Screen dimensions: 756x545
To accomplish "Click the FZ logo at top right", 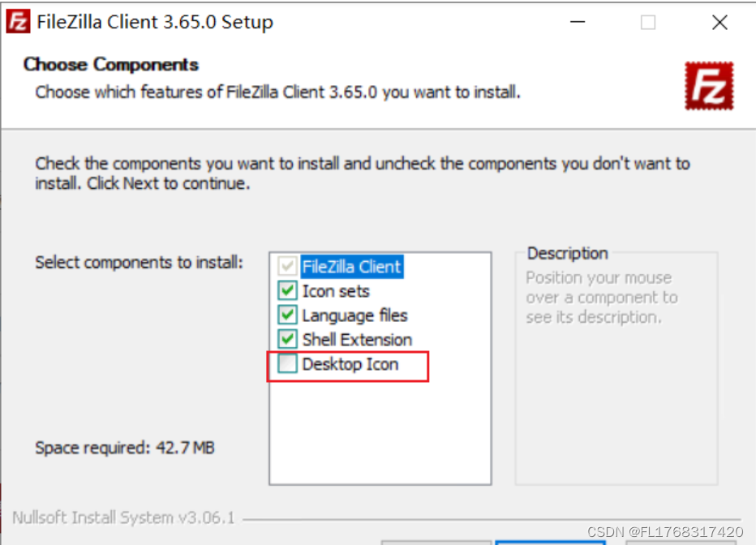I will 710,84.
